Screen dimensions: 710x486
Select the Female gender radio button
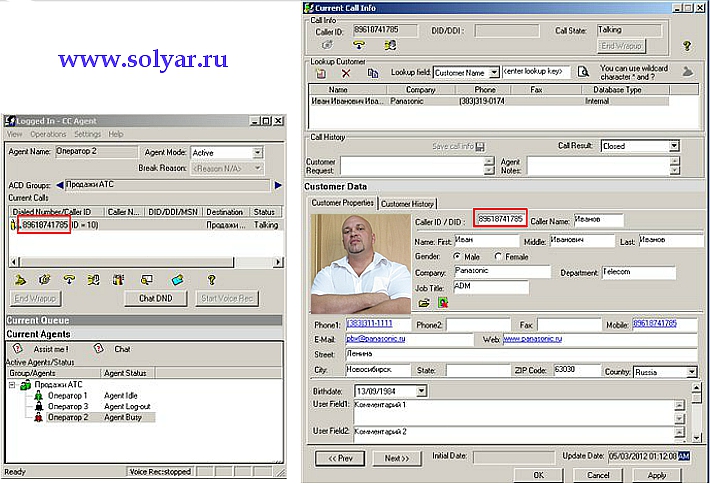[x=498, y=256]
